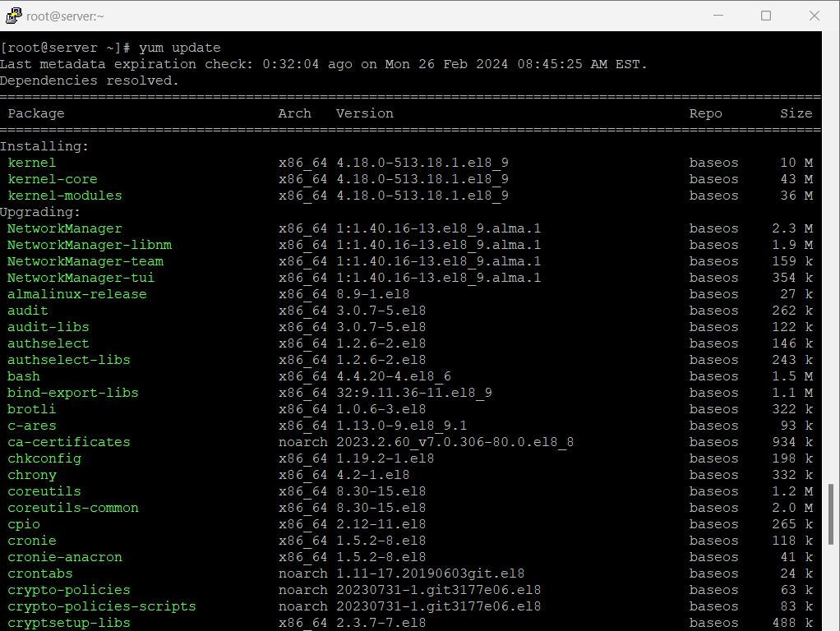Click the '2.3 M' size of NetworkManager
840x631 pixels.
(792, 228)
